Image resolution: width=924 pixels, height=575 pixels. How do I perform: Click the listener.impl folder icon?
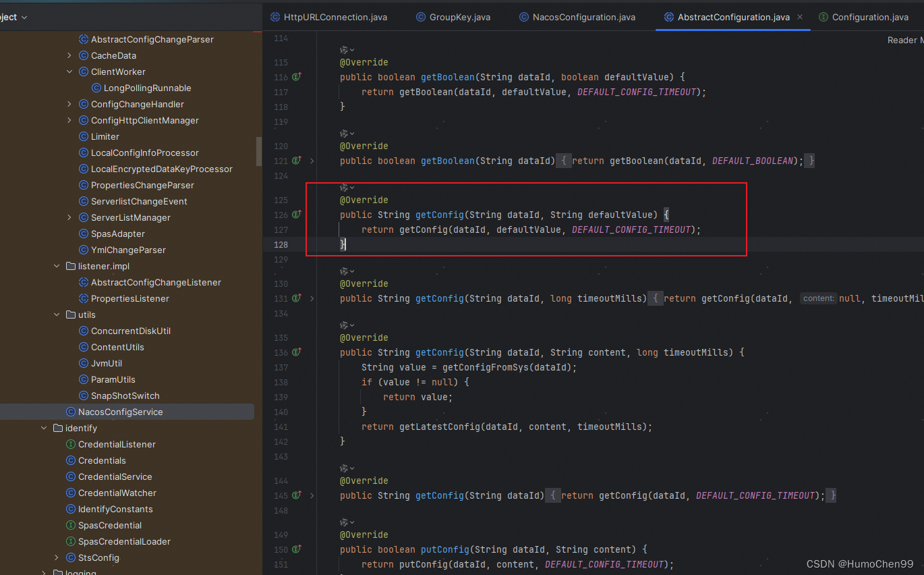point(71,267)
